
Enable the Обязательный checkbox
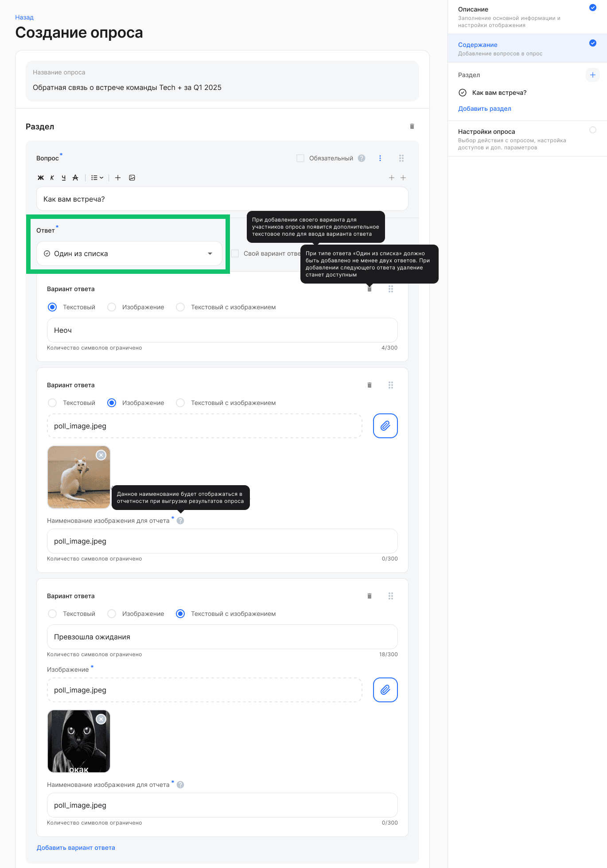[300, 158]
